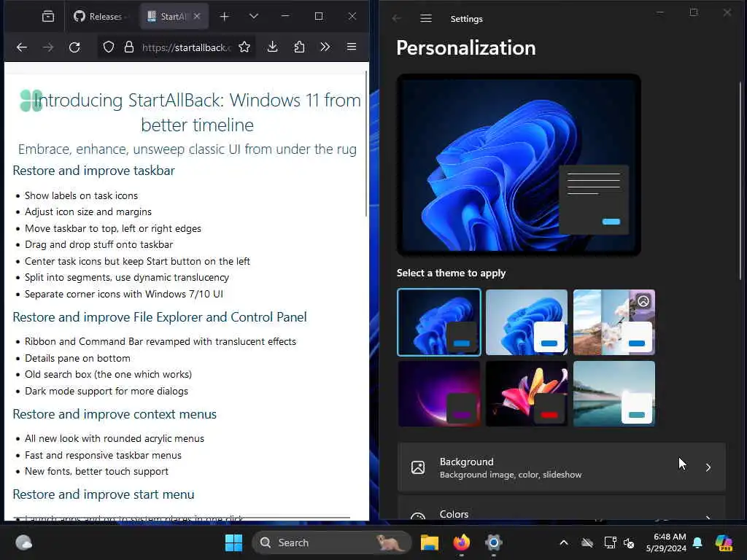Click the Settings window scrollbar
747x560 pixels.
coord(740,181)
